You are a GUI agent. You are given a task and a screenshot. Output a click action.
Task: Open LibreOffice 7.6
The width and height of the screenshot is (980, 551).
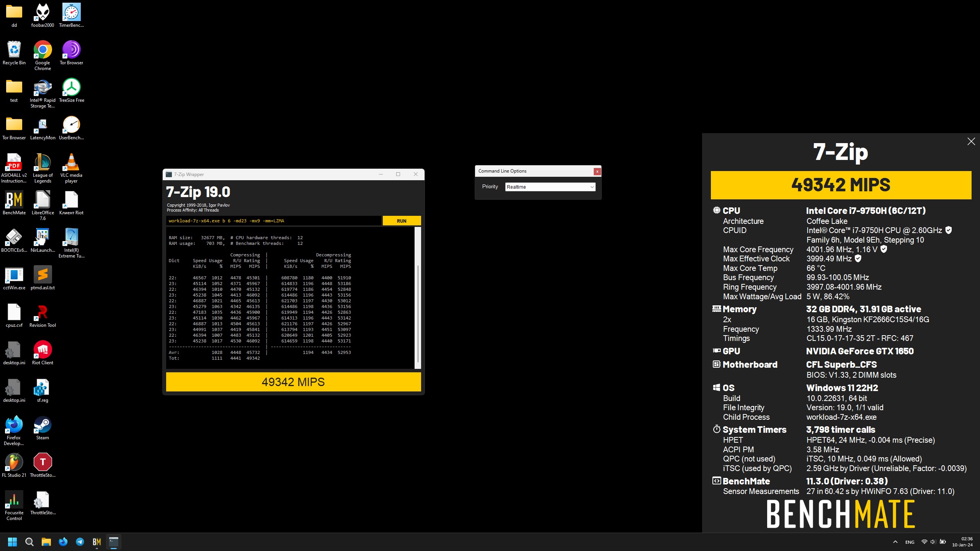pos(42,205)
